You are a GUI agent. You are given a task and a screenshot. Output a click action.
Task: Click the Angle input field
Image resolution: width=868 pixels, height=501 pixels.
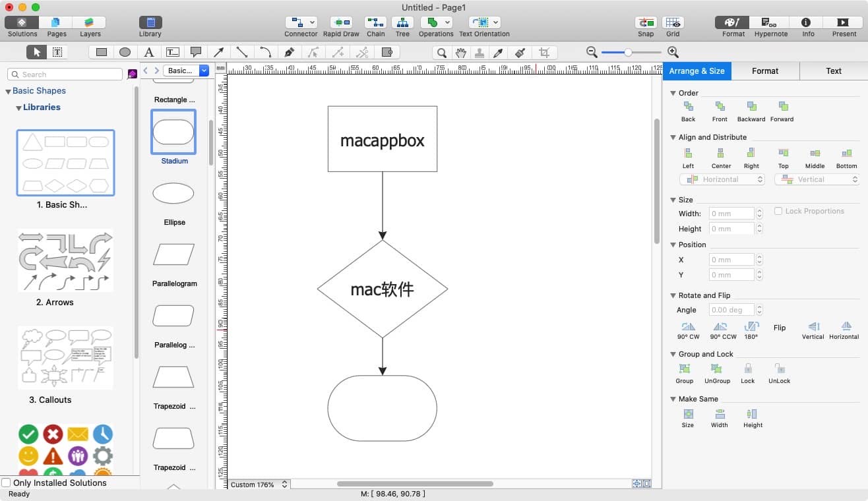pyautogui.click(x=731, y=310)
